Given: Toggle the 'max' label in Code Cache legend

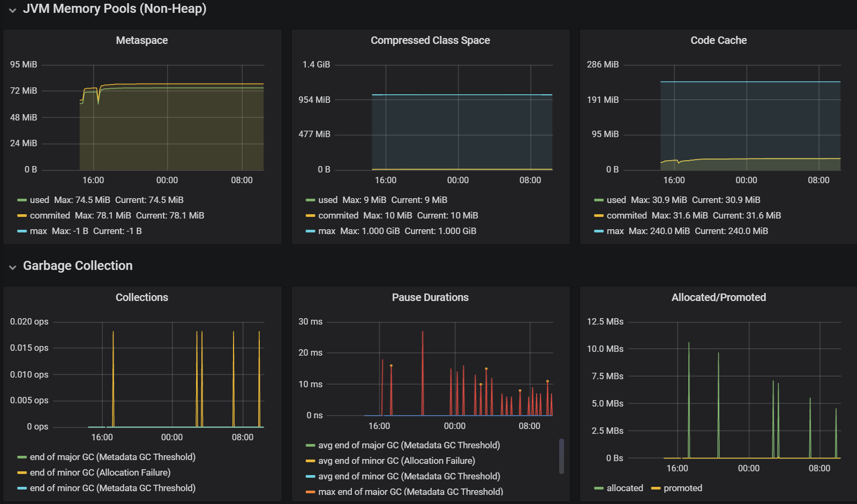Looking at the screenshot, I should [615, 231].
